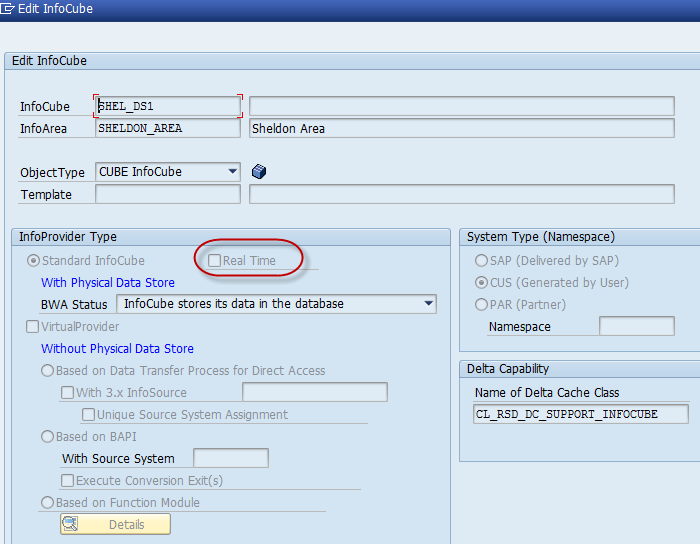
Task: Click the Delta Capability group header
Action: (508, 369)
